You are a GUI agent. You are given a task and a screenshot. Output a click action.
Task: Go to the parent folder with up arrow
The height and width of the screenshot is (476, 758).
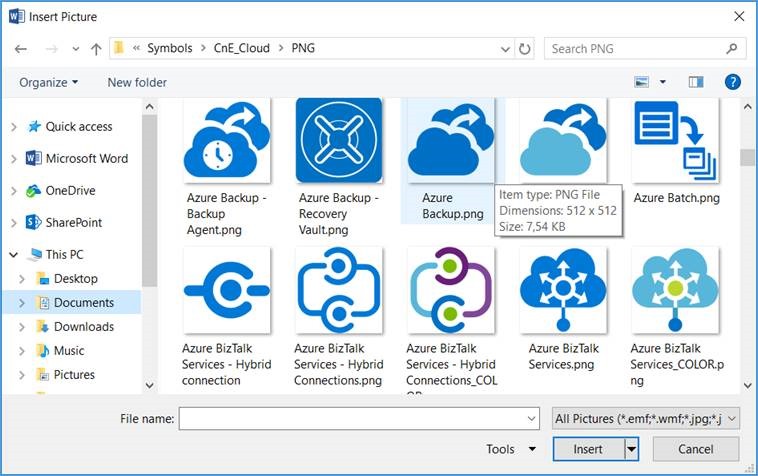point(96,49)
